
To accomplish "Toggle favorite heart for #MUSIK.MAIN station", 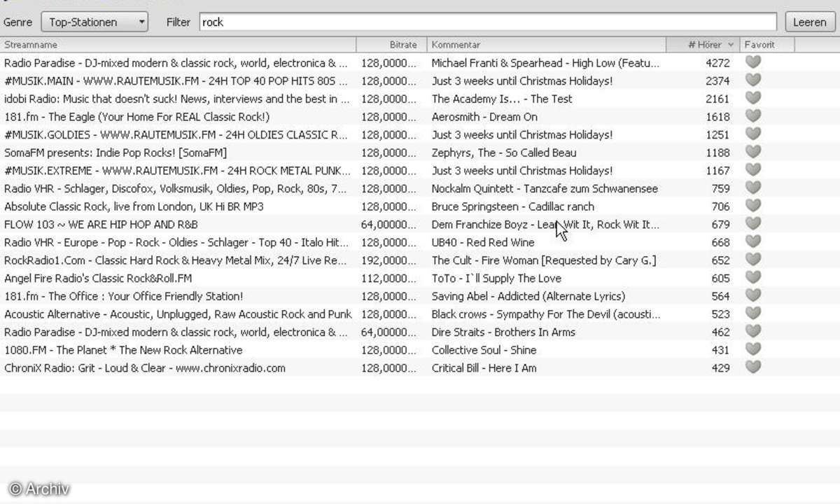I will [x=752, y=80].
